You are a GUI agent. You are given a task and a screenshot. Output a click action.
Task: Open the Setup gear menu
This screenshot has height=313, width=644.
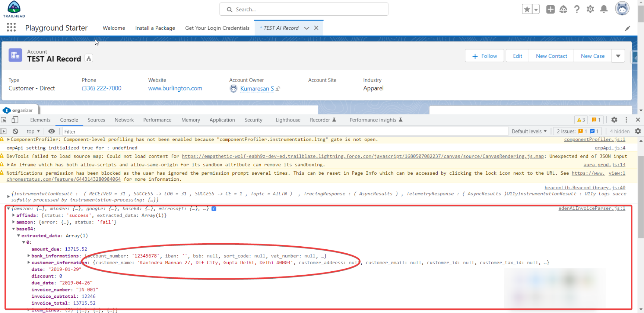590,9
